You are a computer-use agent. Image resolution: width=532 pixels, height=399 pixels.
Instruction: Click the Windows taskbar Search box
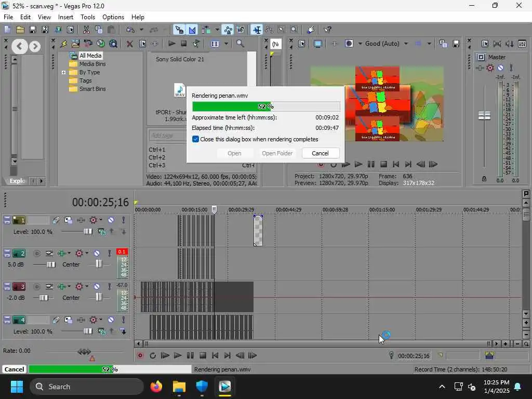[87, 387]
